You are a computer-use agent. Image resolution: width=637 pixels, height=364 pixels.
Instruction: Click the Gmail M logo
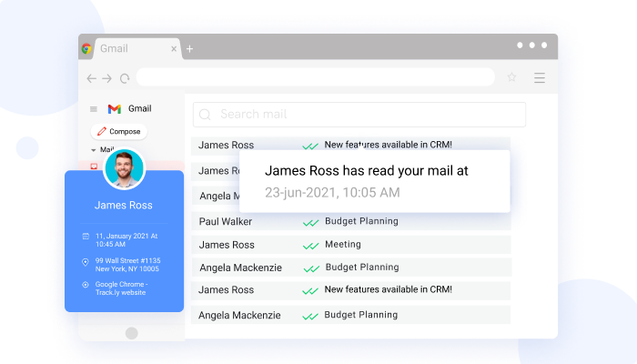click(115, 109)
